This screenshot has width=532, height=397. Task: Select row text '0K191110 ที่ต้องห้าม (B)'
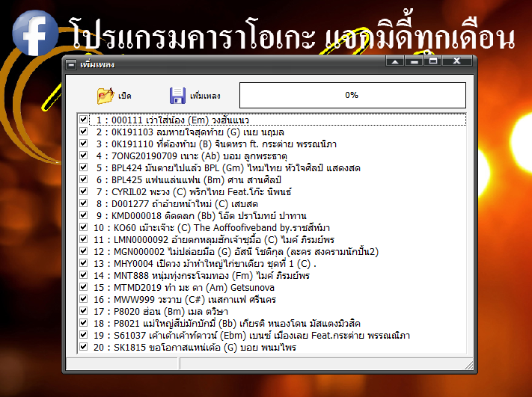coord(162,144)
